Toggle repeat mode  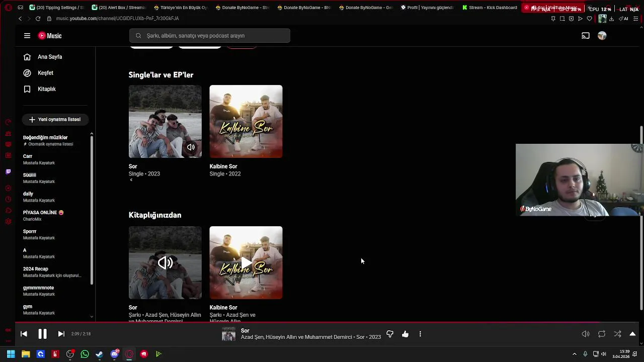602,334
